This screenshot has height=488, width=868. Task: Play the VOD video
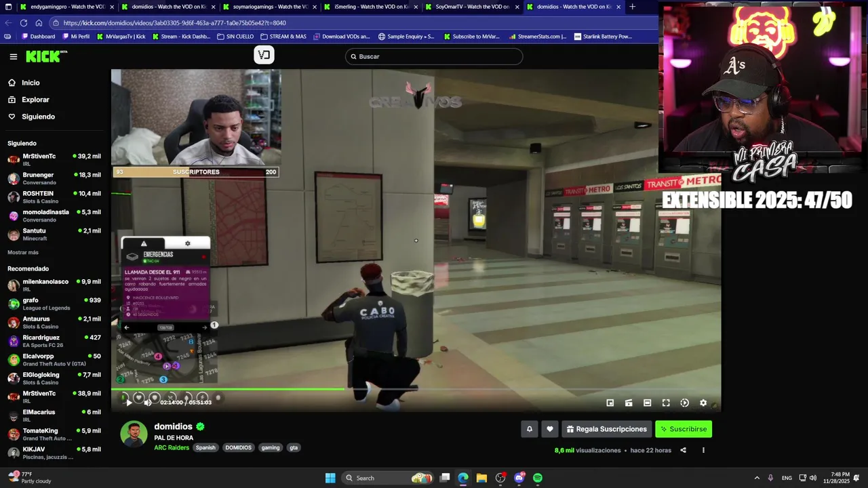point(129,403)
